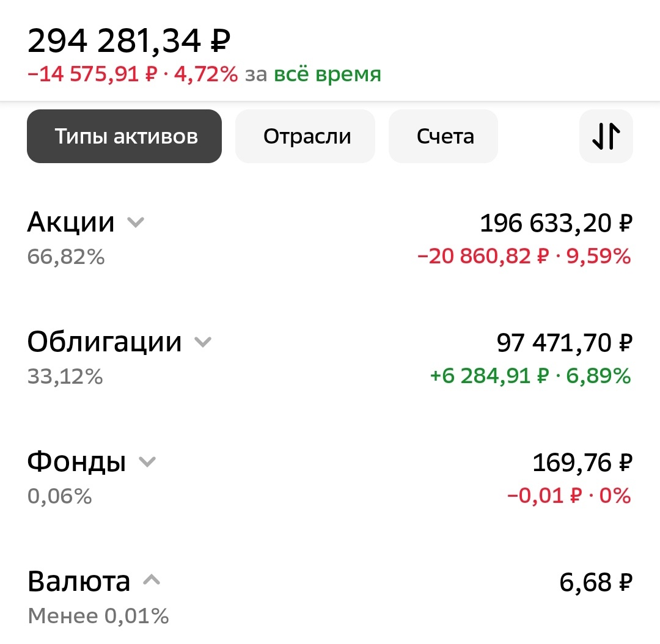Click the chevron next to Акции
This screenshot has height=644, width=660.
[x=136, y=222]
